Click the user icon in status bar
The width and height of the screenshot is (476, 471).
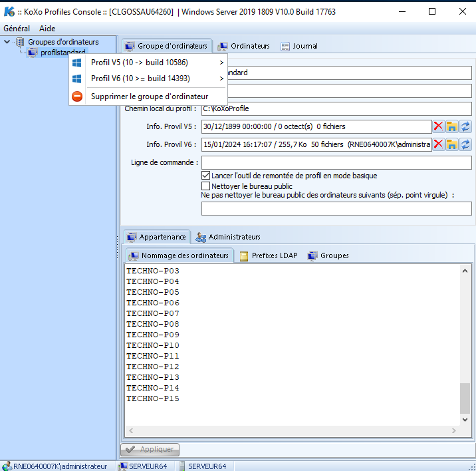(x=7, y=466)
